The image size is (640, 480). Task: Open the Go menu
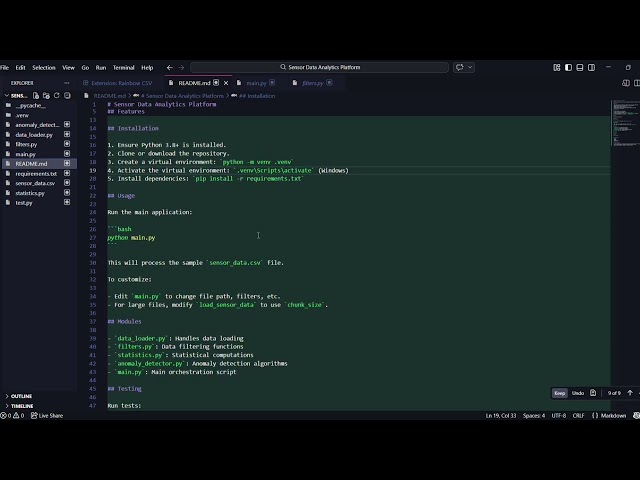point(85,67)
